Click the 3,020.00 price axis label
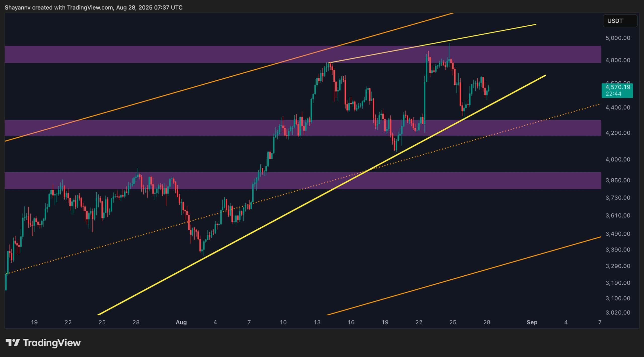The image size is (644, 357). [618, 313]
